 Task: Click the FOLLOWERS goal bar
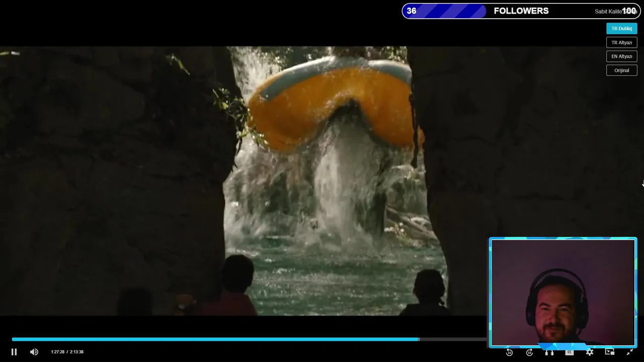[521, 11]
